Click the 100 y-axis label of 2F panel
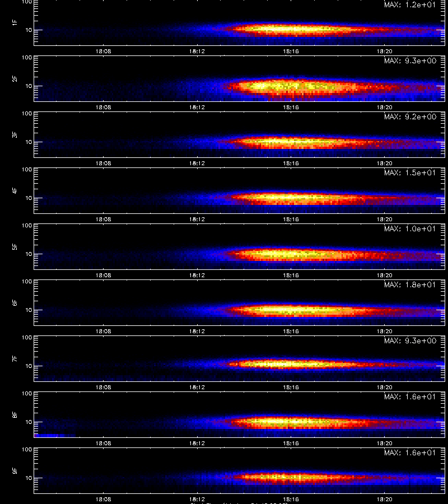The height and width of the screenshot is (504, 448). tap(27, 58)
